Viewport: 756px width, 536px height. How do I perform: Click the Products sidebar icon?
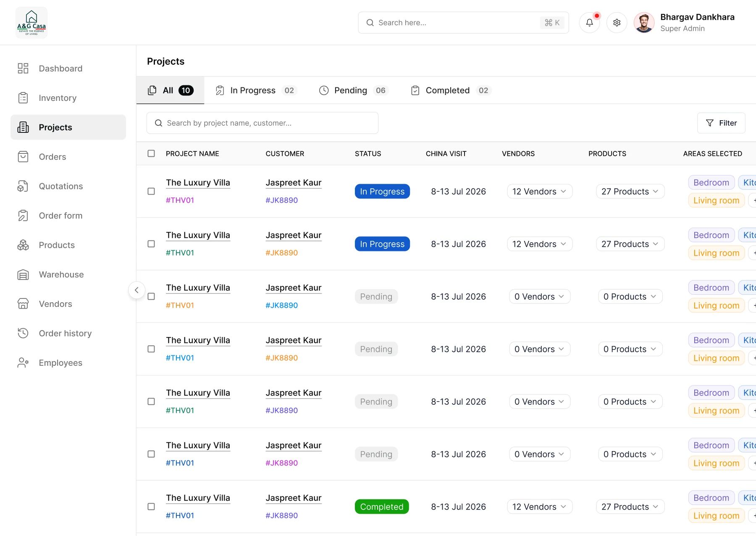click(x=23, y=245)
